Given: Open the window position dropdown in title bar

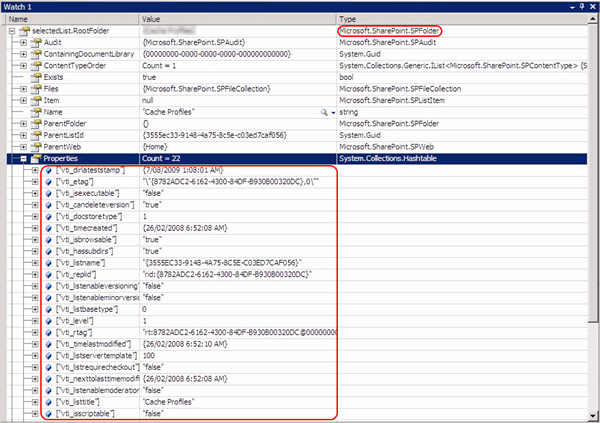Looking at the screenshot, I should [x=572, y=7].
